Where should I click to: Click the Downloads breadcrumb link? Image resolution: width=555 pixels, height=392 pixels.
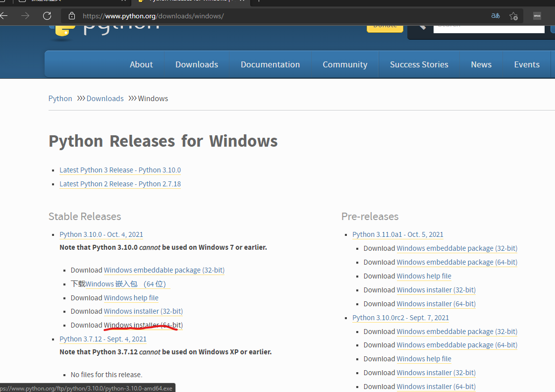coord(105,99)
